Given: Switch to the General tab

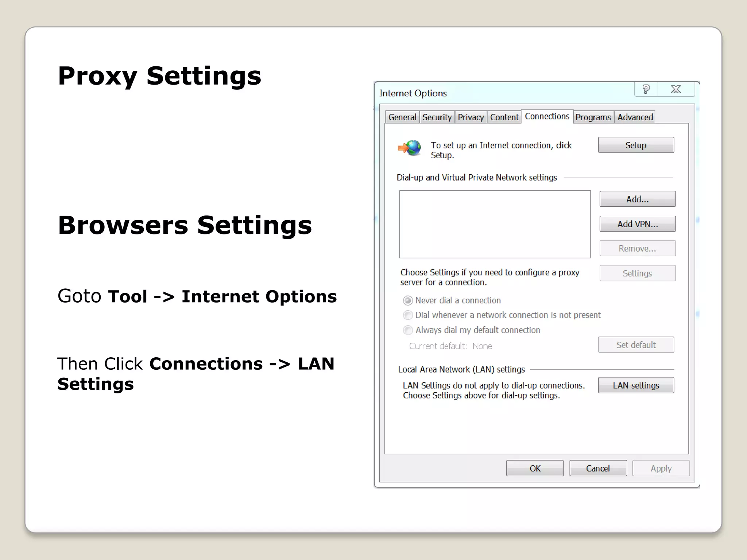Looking at the screenshot, I should tap(402, 117).
